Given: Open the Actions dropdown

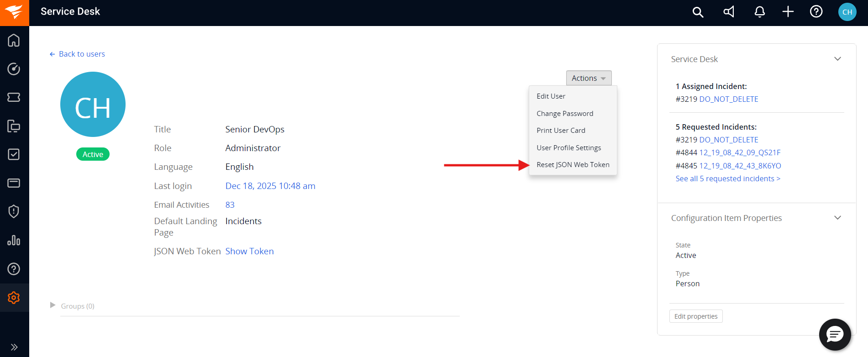Looking at the screenshot, I should coord(589,78).
